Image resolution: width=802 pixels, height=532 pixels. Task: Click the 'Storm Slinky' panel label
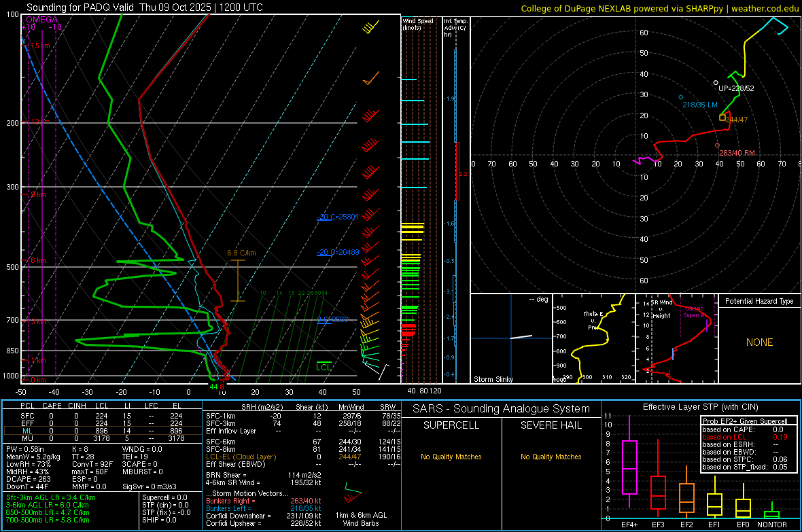point(493,379)
